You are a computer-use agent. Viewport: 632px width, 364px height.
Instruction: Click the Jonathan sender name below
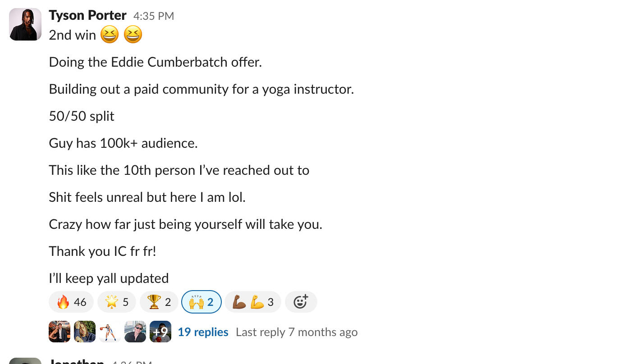click(77, 361)
